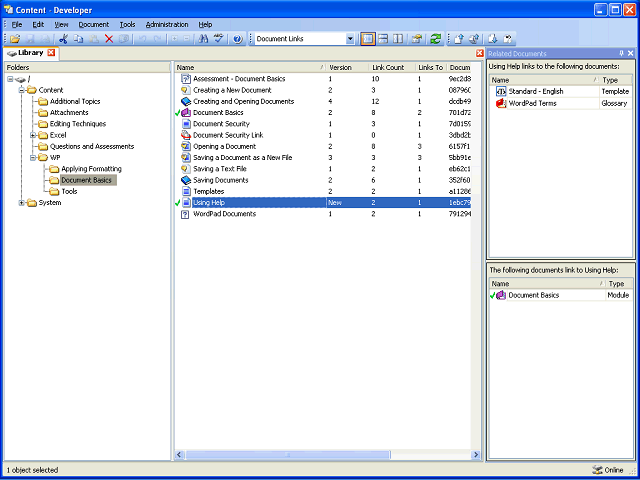
Task: Click the WordPad Documents question icon
Action: click(185, 214)
